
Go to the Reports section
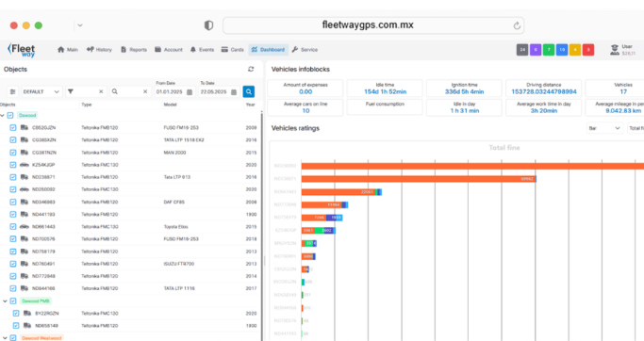click(x=134, y=50)
